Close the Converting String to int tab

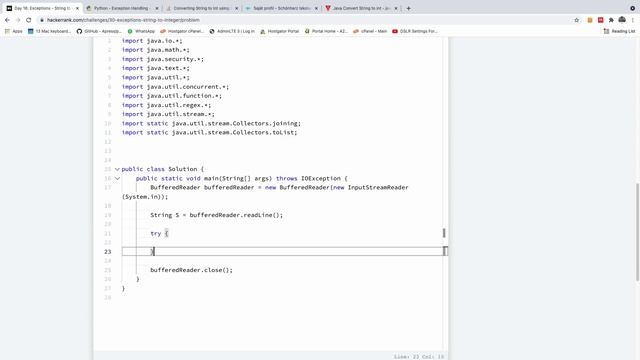tap(236, 8)
